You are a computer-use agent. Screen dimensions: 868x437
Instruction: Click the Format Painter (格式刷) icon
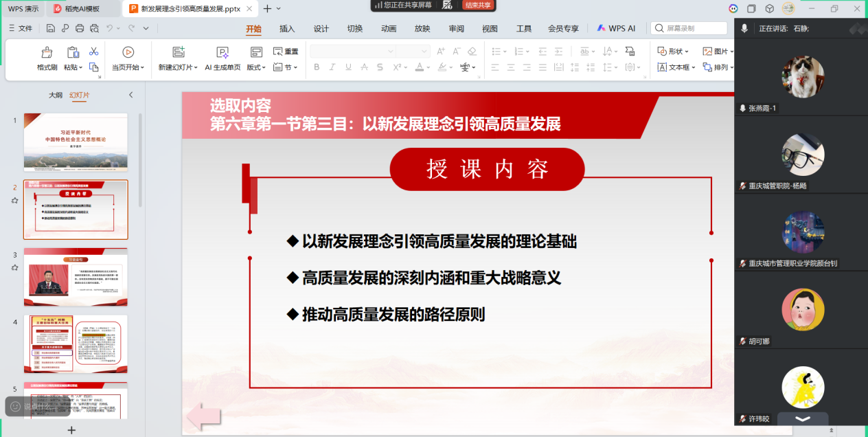(47, 53)
